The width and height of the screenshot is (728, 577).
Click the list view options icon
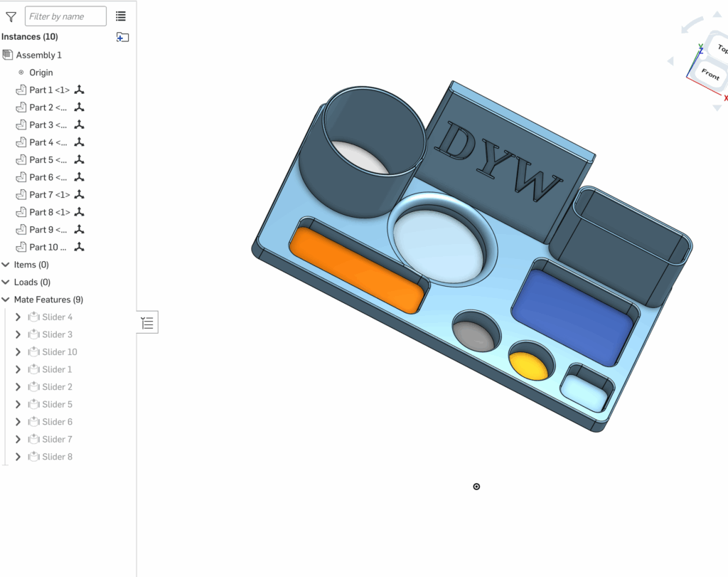(x=121, y=16)
